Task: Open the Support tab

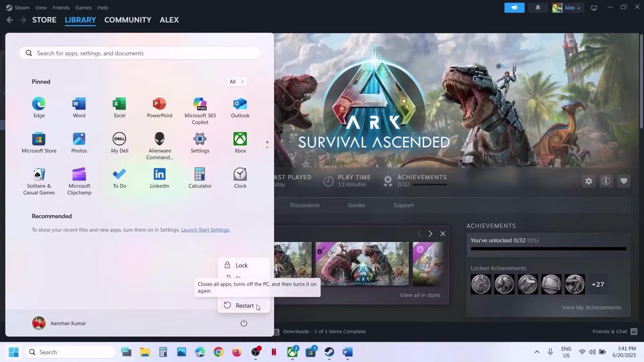Action: pyautogui.click(x=404, y=205)
